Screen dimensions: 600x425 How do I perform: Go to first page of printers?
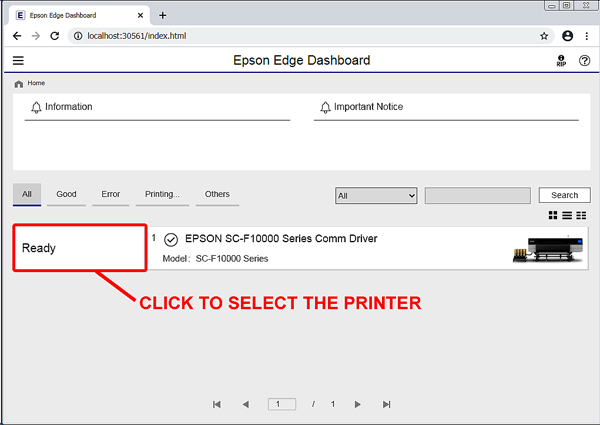(217, 404)
